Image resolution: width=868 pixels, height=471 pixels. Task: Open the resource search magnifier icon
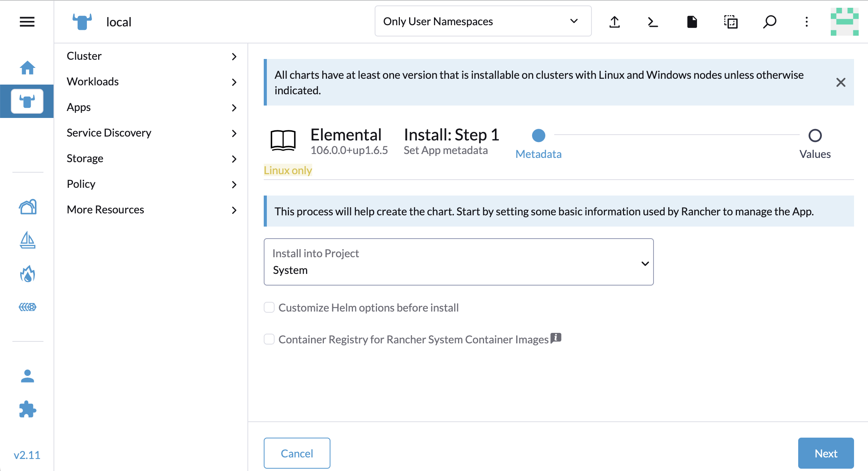point(769,22)
